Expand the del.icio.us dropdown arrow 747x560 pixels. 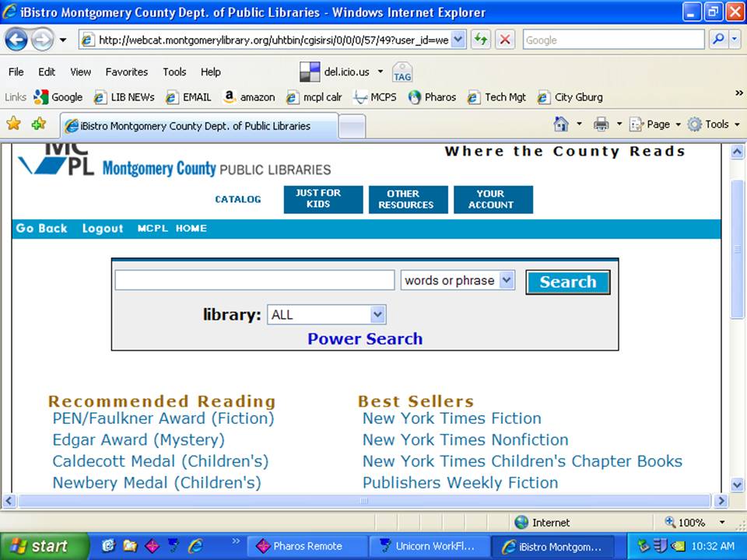point(381,72)
